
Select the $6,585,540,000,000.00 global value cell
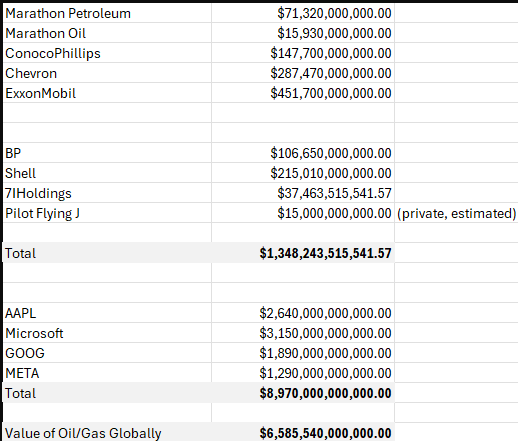click(x=303, y=432)
